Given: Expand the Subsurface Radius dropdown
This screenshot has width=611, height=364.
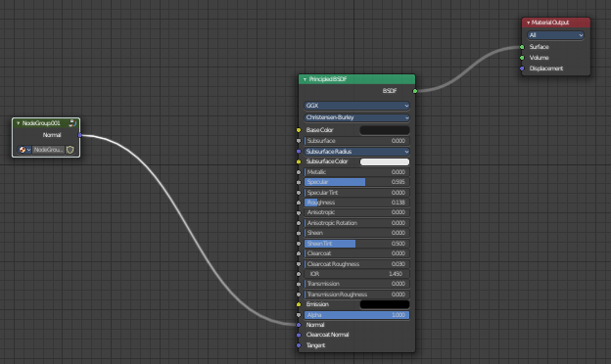Looking at the screenshot, I should point(356,152).
